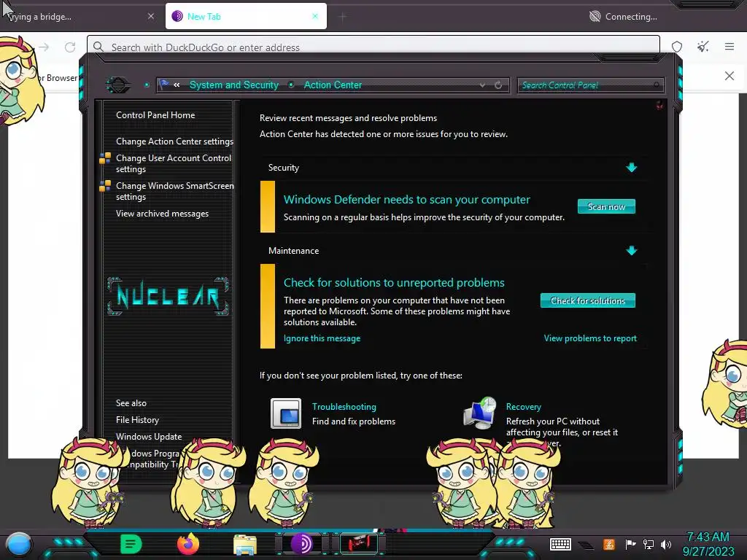Close the 'Trying a bridge' tab
This screenshot has height=560, width=747.
pyautogui.click(x=151, y=16)
